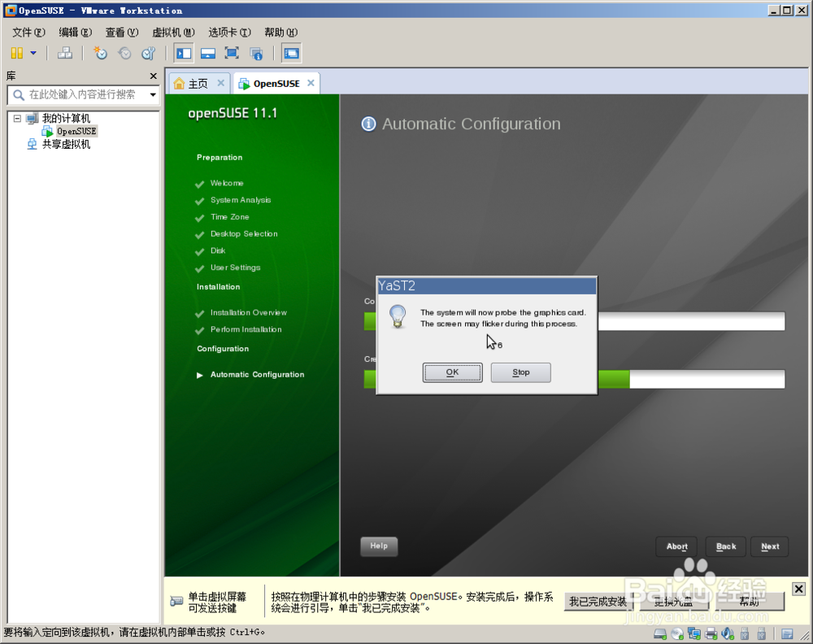
Task: Click the installer Next button
Action: pos(770,546)
